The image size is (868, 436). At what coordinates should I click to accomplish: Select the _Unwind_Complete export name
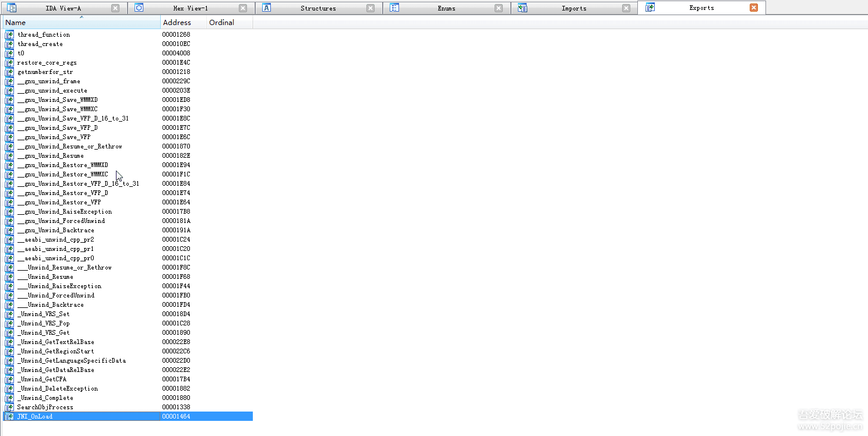(x=45, y=398)
